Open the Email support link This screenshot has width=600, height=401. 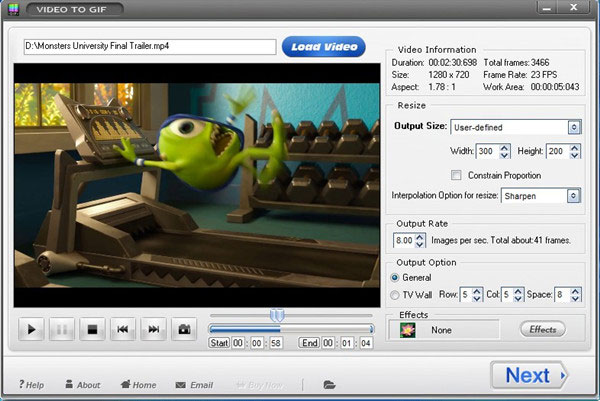click(194, 385)
